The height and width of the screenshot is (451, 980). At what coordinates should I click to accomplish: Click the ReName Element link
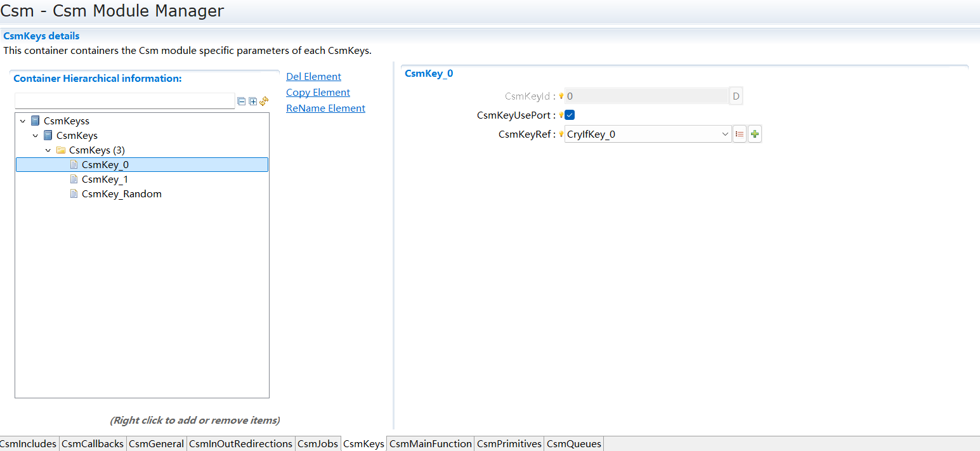pyautogui.click(x=325, y=108)
